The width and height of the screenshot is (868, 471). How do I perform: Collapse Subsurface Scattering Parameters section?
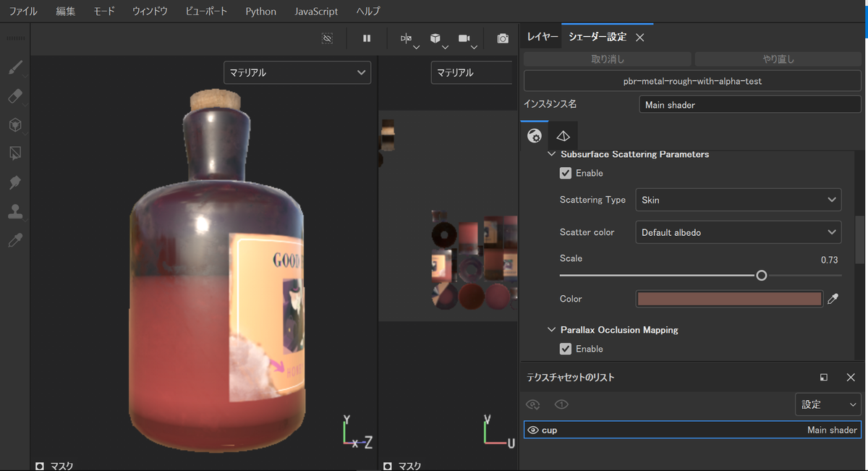point(553,154)
